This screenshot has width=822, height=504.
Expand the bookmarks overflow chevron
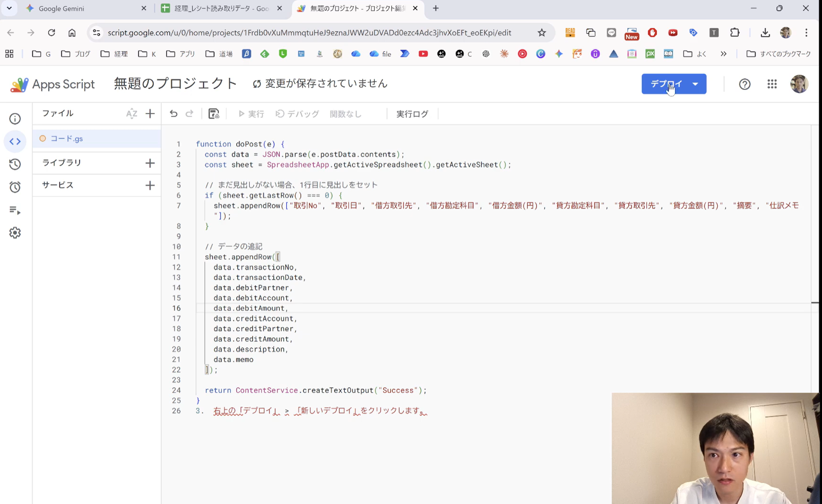point(723,54)
